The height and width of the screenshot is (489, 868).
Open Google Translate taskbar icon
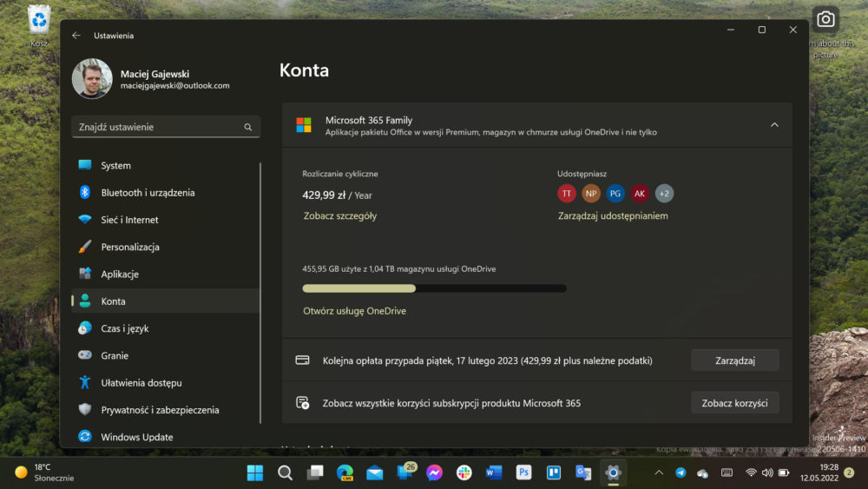pyautogui.click(x=583, y=473)
